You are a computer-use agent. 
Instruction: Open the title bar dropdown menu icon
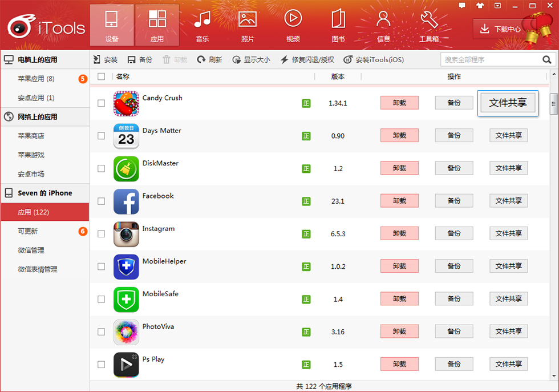[497, 5]
